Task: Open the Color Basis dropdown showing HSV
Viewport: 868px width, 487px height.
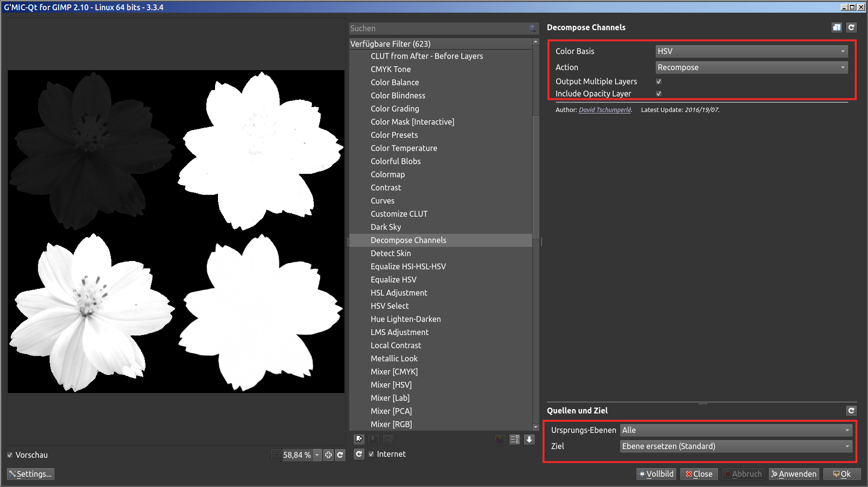Action: [x=751, y=51]
